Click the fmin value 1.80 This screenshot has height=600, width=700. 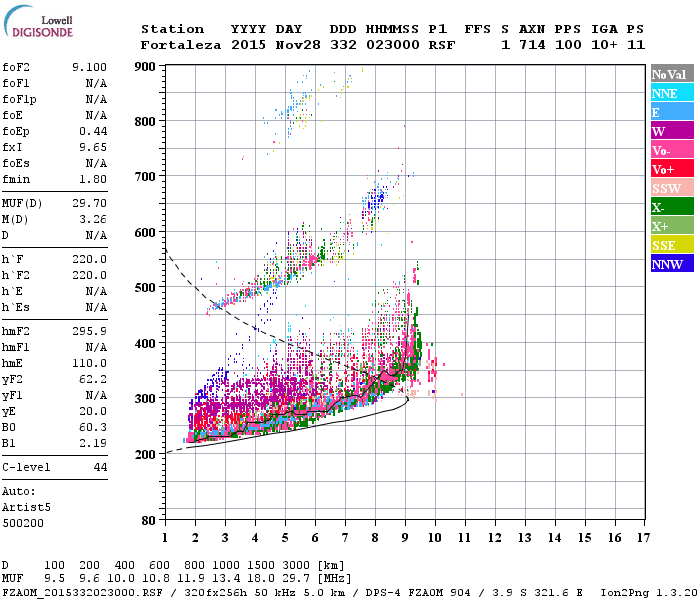(93, 179)
